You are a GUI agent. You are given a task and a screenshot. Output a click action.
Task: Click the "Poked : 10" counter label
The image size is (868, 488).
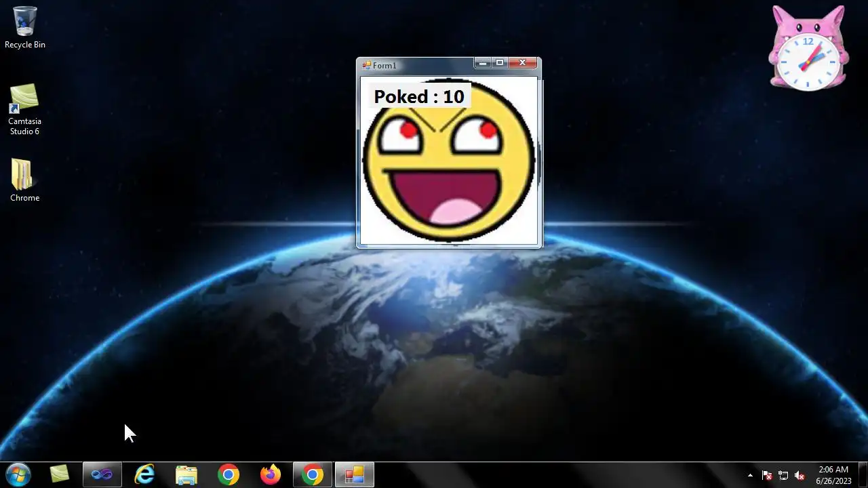coord(419,97)
